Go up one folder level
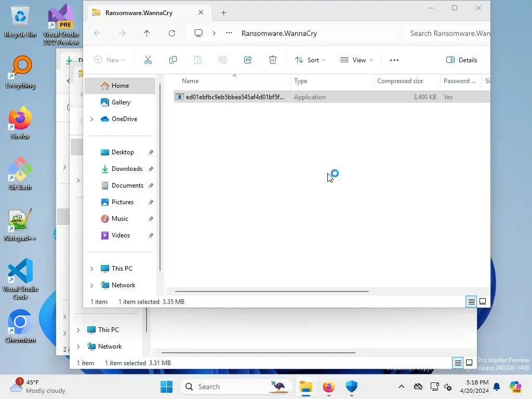The image size is (532, 399). 147,33
